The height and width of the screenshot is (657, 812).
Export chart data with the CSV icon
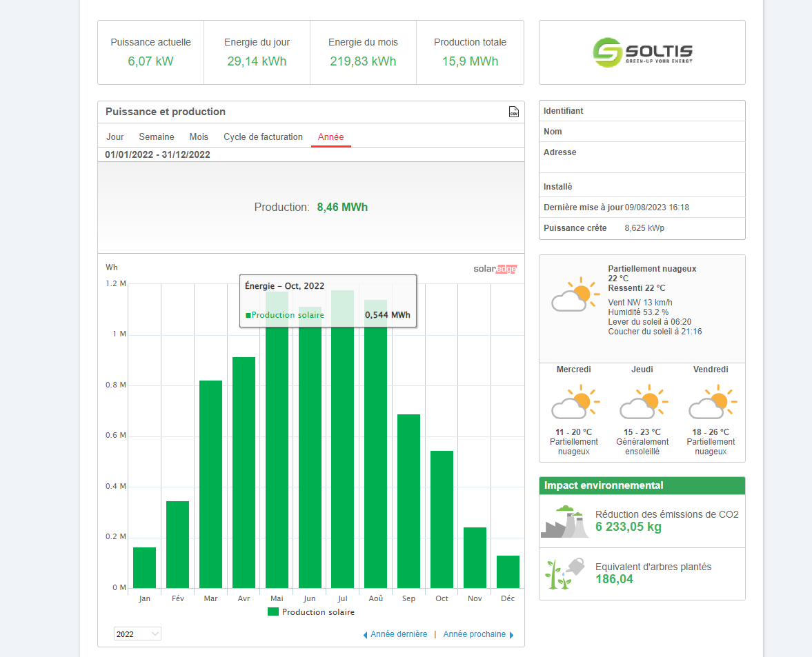[x=513, y=112]
